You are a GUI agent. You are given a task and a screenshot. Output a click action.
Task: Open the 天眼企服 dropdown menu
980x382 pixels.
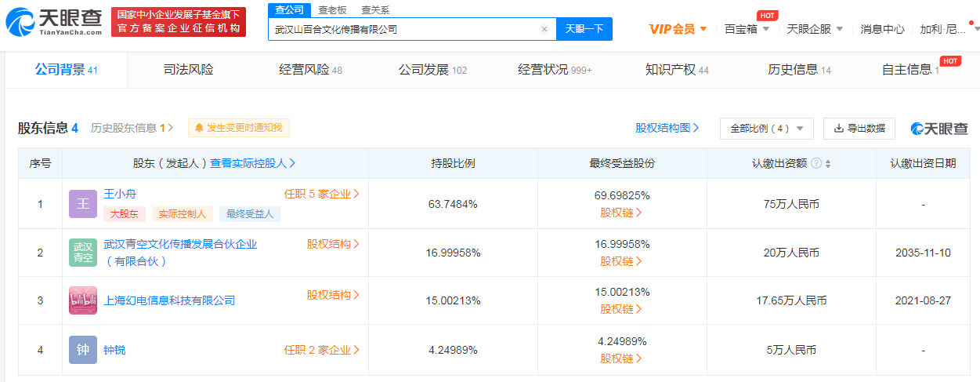815,29
